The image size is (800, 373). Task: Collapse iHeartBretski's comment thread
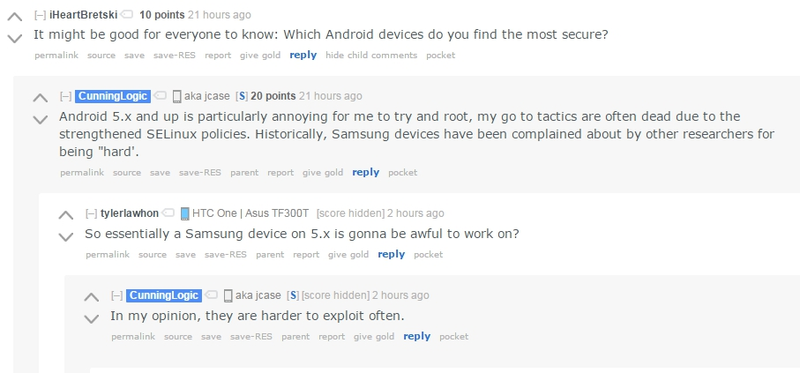click(x=40, y=15)
